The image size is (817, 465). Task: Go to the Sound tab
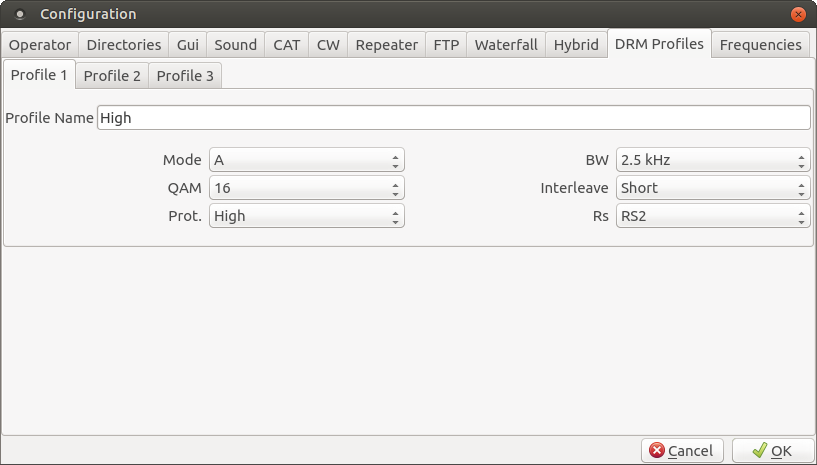(x=236, y=45)
